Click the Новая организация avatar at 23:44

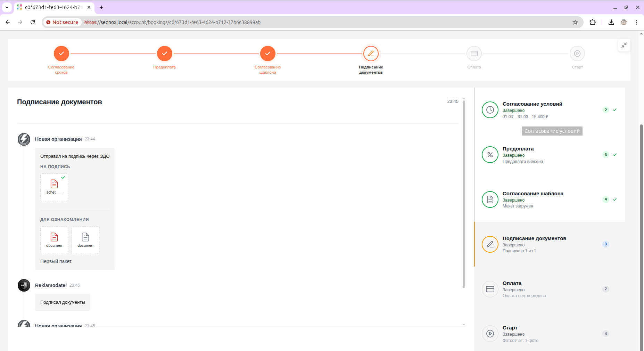point(24,139)
